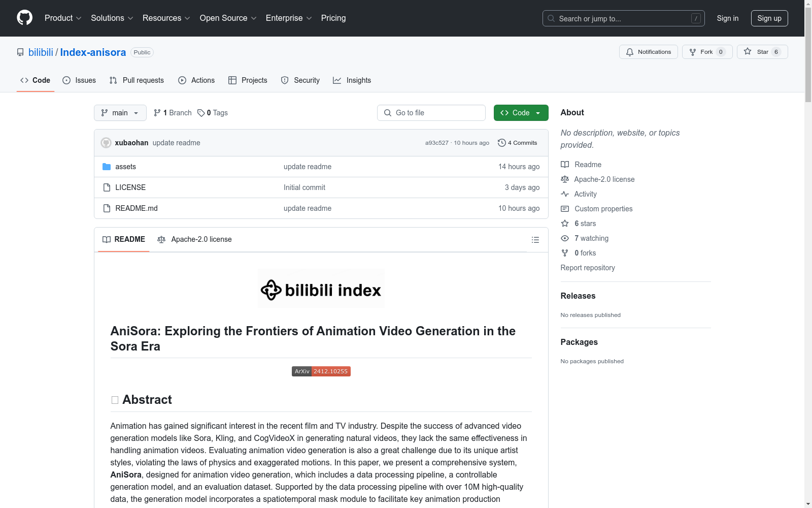Click the repository icon beside bilibili
This screenshot has width=812, height=508.
[20, 52]
